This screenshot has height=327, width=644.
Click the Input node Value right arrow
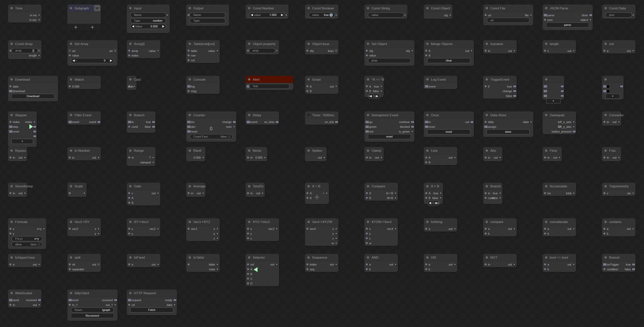(x=163, y=26)
